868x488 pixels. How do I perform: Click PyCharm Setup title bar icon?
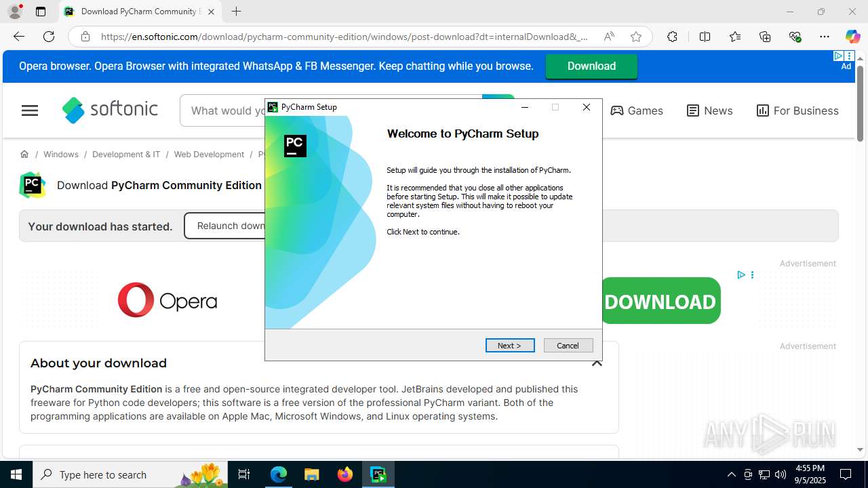tap(273, 107)
